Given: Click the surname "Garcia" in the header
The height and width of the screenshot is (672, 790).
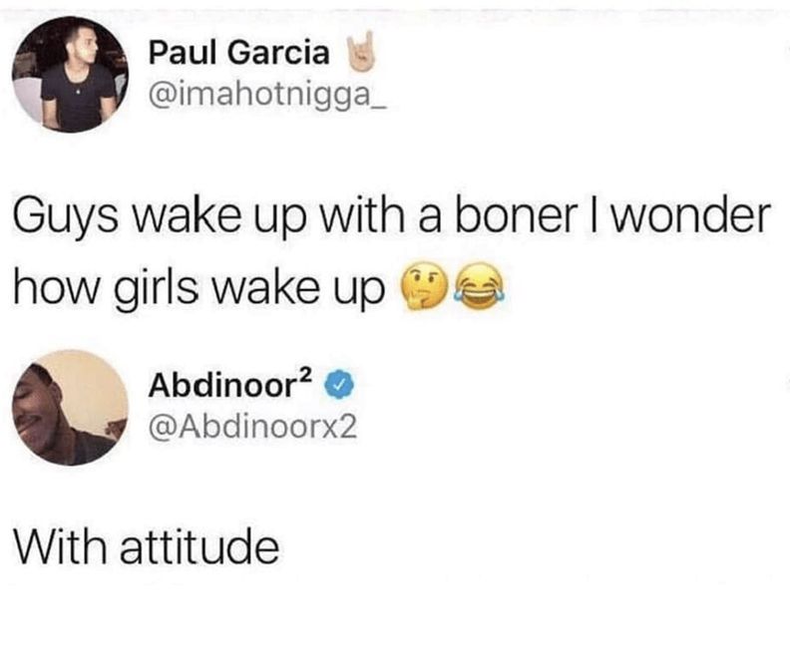Looking at the screenshot, I should pyautogui.click(x=279, y=53).
